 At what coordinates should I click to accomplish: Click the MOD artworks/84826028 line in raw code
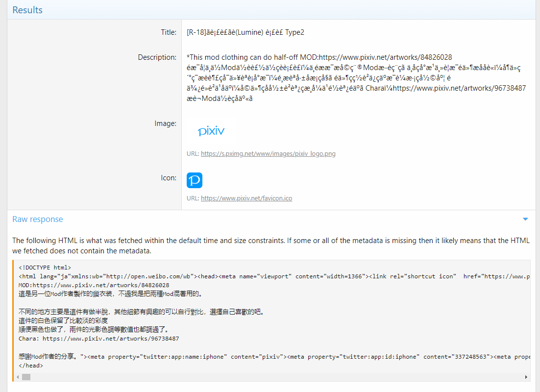pyautogui.click(x=94, y=285)
